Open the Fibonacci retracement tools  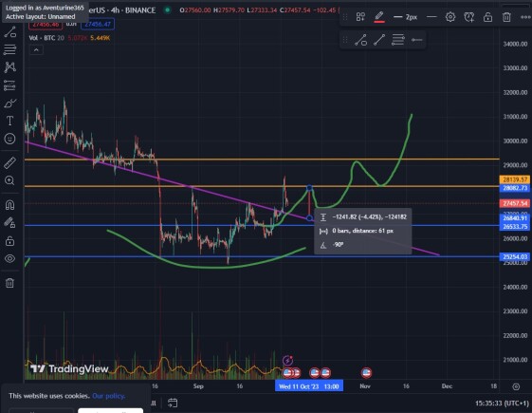click(x=9, y=49)
